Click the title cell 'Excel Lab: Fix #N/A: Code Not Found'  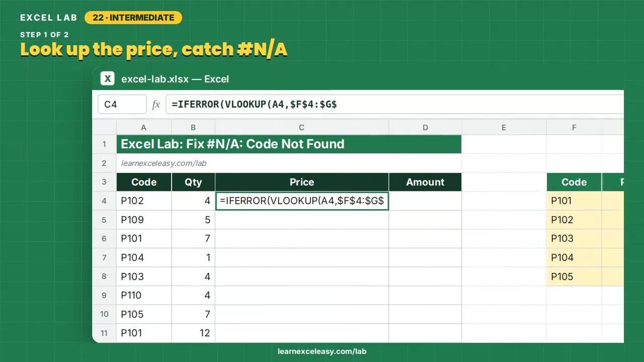[289, 144]
